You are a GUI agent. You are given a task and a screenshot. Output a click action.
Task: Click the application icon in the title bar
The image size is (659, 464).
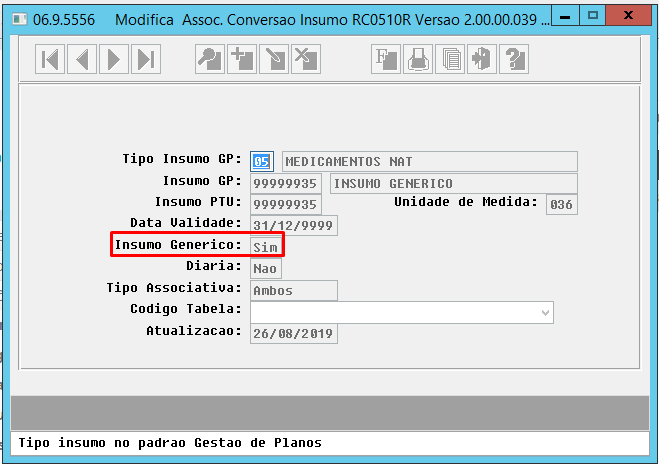(19, 19)
